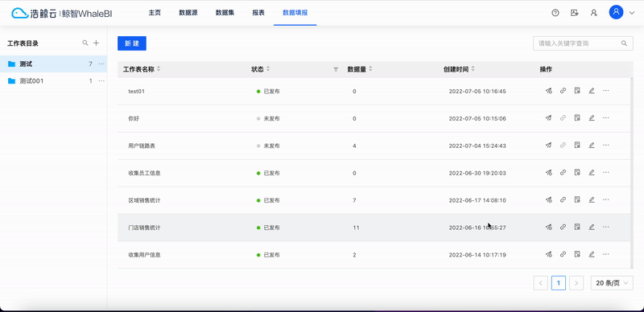The width and height of the screenshot is (644, 312).
Task: Publish 你好 via the paper plane icon
Action: 548,118
